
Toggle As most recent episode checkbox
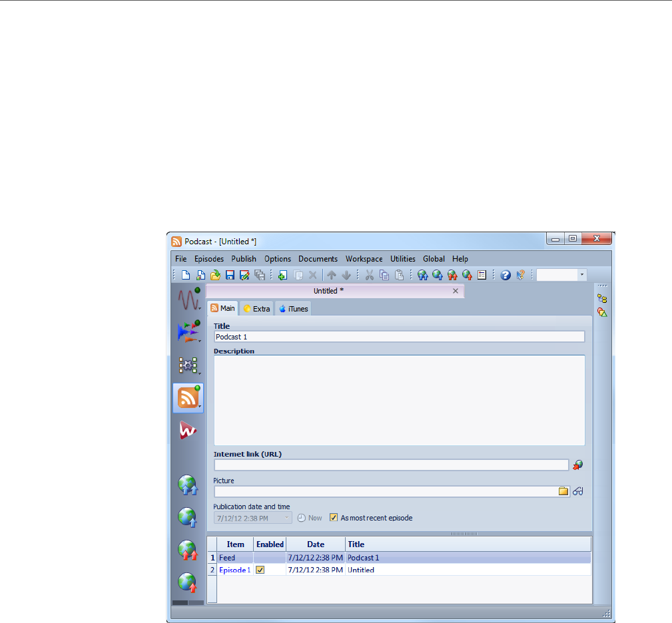pos(334,518)
